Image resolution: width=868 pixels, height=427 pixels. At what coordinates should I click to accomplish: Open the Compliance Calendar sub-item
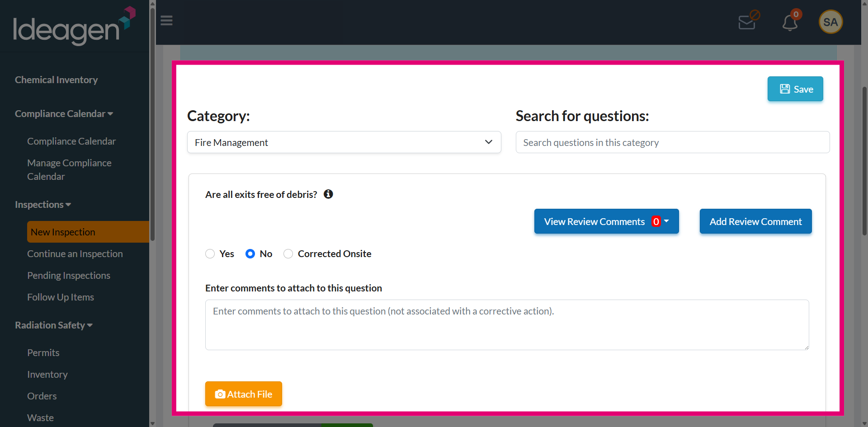tap(71, 141)
